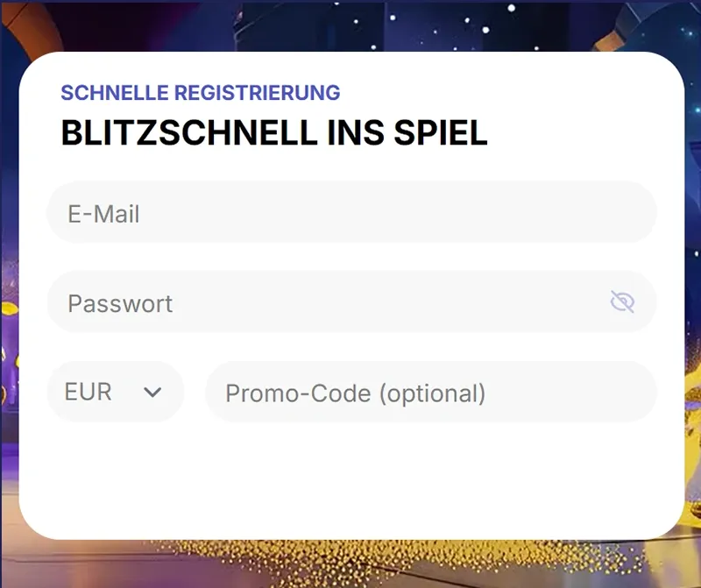Expand the currency list via the chevron arrow
The image size is (701, 588).
tap(152, 393)
